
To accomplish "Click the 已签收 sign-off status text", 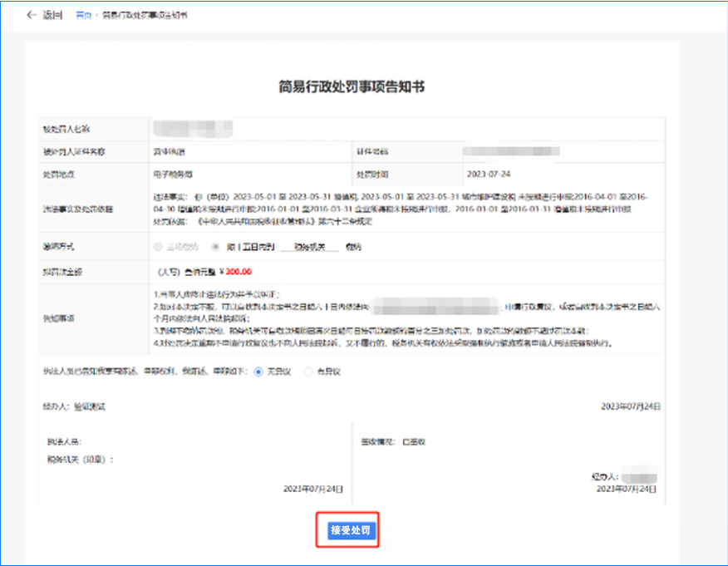I will click(414, 442).
